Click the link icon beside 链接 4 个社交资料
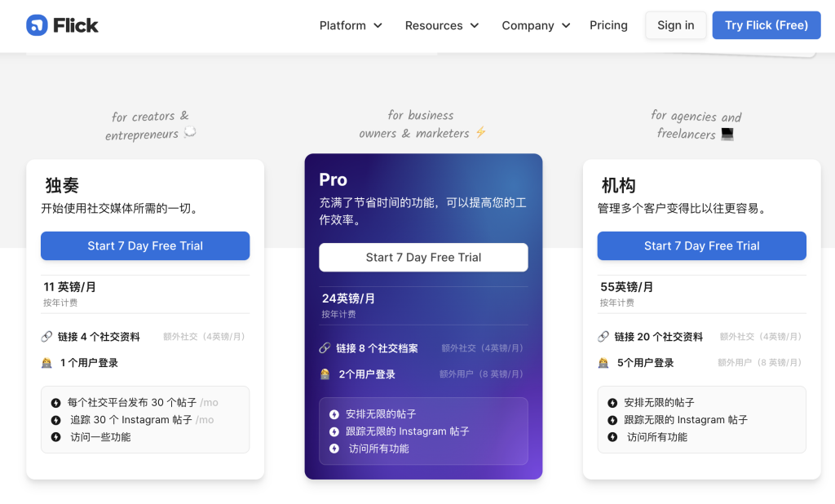Screen dimensions: 835x504 (46, 337)
